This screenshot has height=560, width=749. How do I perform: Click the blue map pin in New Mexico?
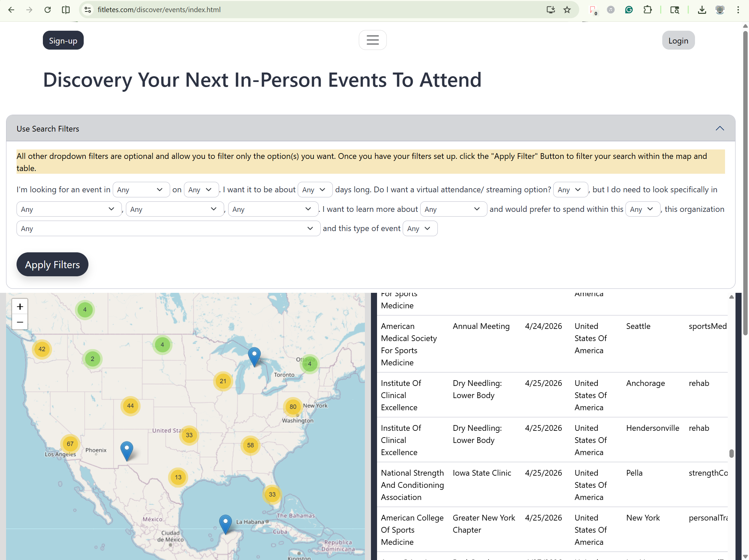127,450
